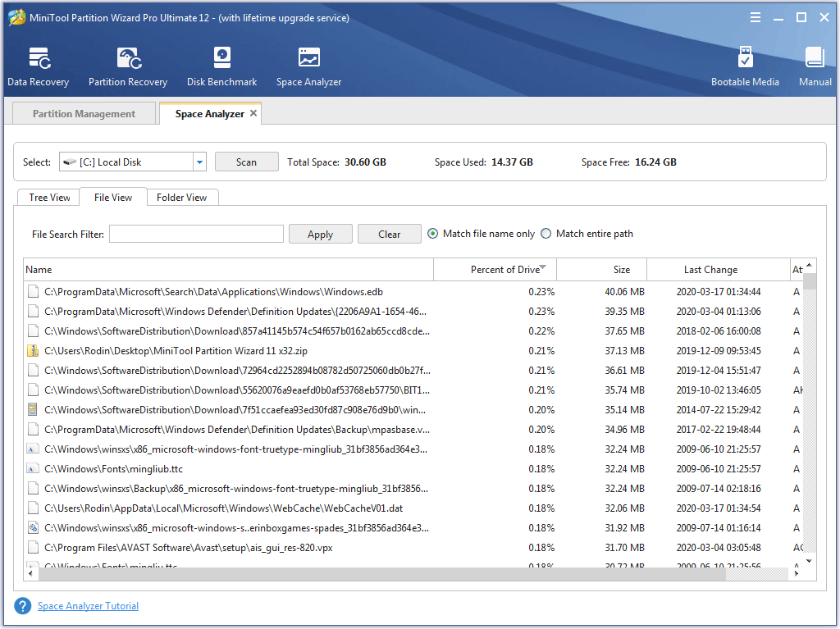840x629 pixels.
Task: Open Disk Benchmark tool
Action: click(x=221, y=66)
